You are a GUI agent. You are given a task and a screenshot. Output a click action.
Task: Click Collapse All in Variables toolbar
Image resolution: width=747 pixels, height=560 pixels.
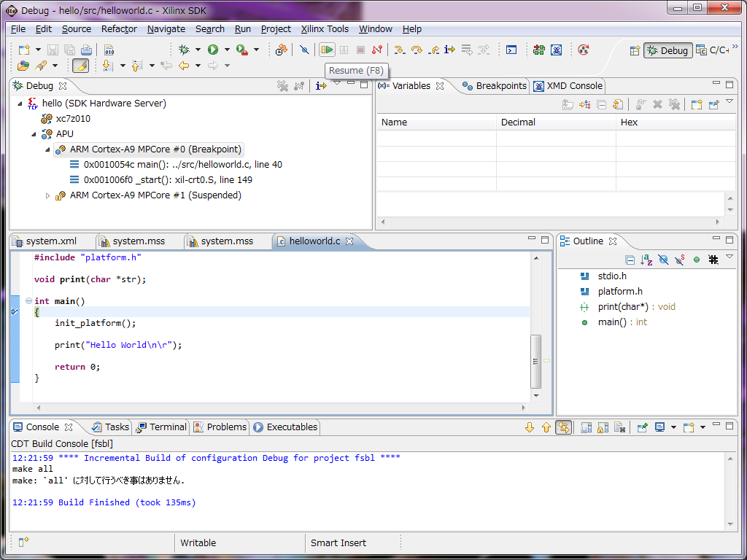[602, 104]
